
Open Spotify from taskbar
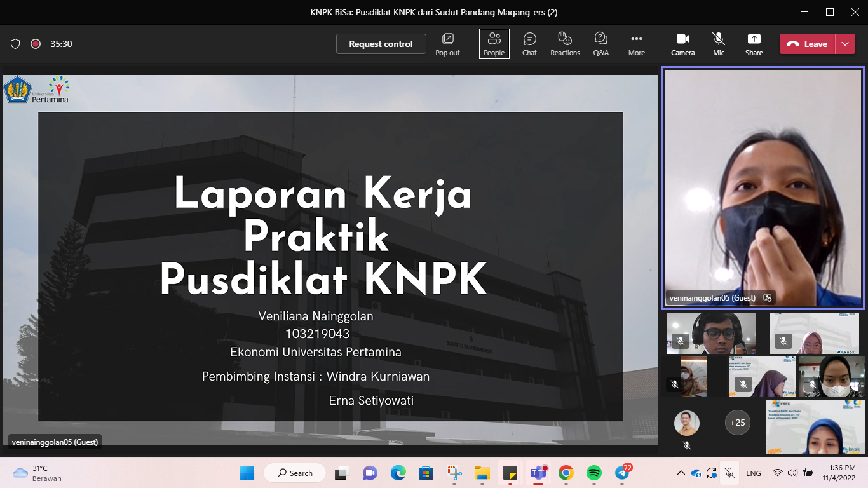tap(594, 473)
